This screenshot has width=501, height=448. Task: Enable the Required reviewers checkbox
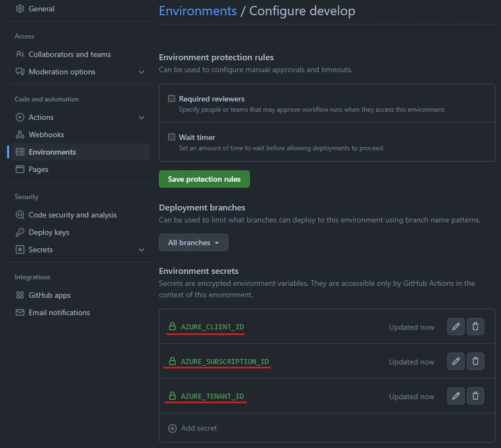coord(172,98)
